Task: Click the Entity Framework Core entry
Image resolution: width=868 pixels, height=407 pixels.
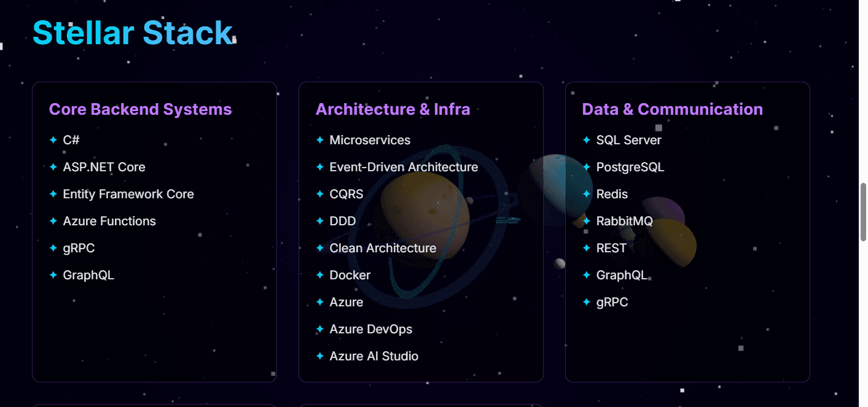Action: click(x=128, y=193)
